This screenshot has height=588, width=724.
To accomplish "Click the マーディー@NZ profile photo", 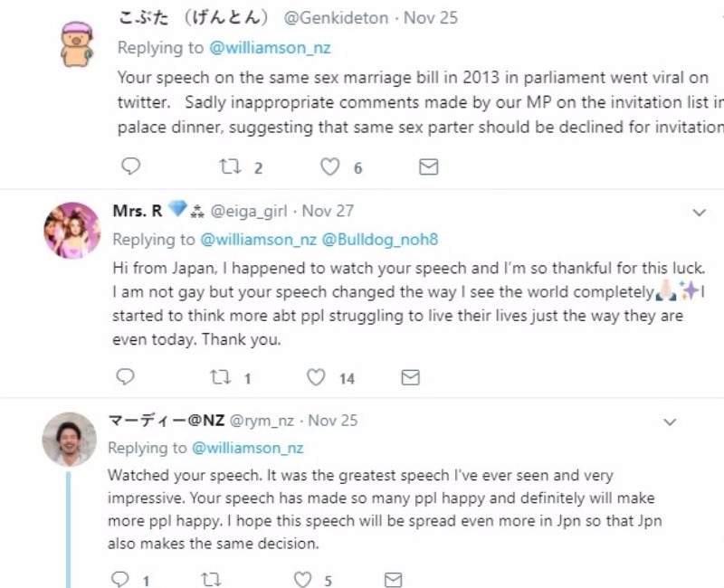I will 70,439.
